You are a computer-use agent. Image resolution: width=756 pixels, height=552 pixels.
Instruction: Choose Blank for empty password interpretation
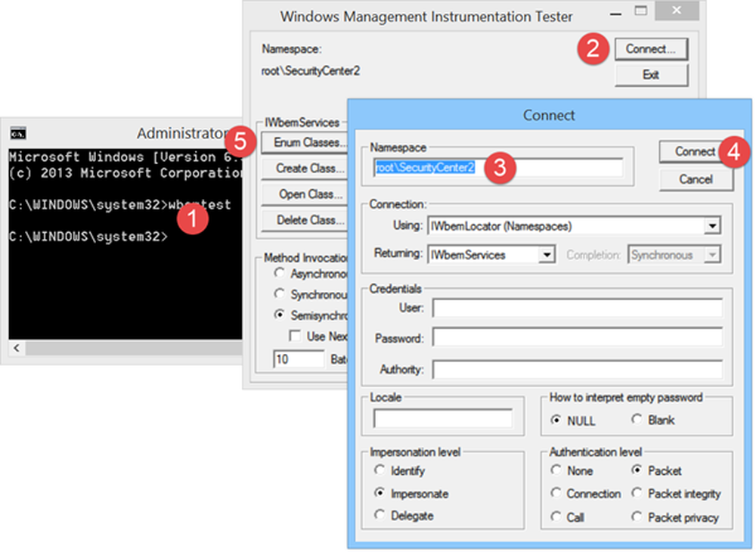click(x=636, y=420)
